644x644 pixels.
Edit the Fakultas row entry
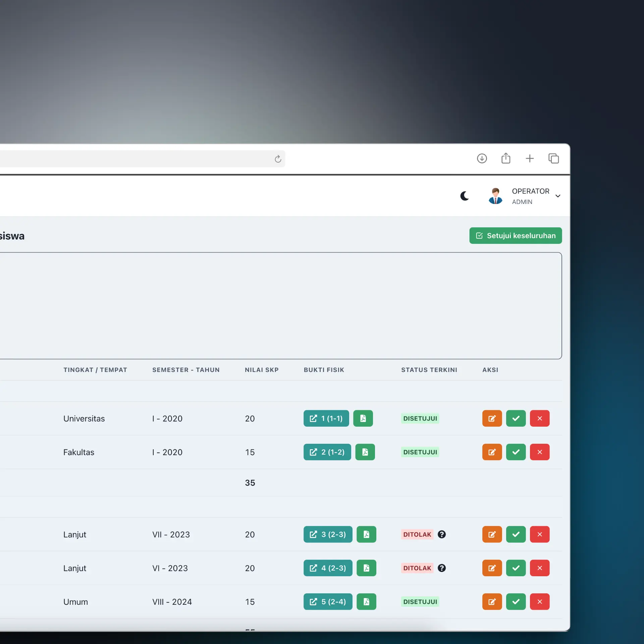(492, 452)
